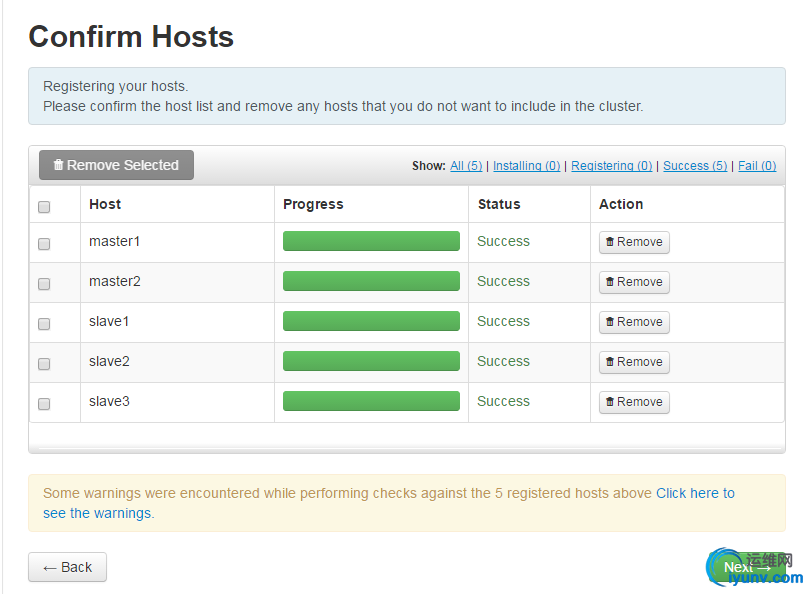
Task: Click trash icon in master2 Remove button
Action: tap(610, 282)
